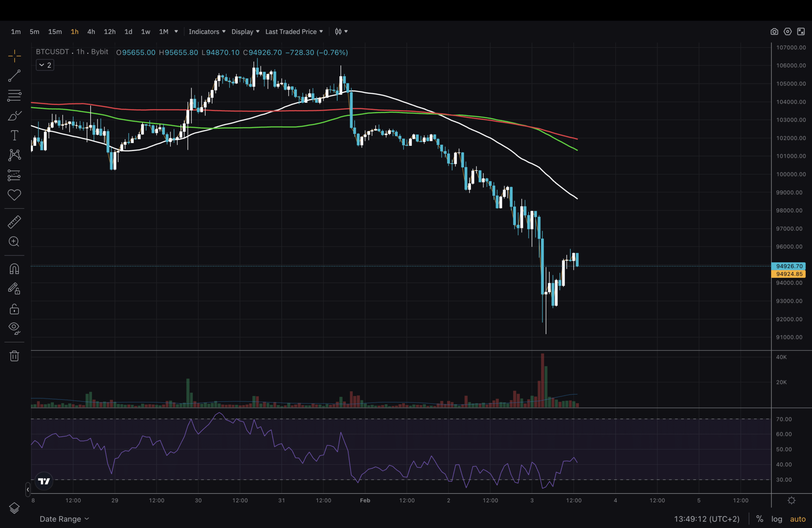Viewport: 812px width, 528px height.
Task: Click the auto scale button
Action: 798,519
